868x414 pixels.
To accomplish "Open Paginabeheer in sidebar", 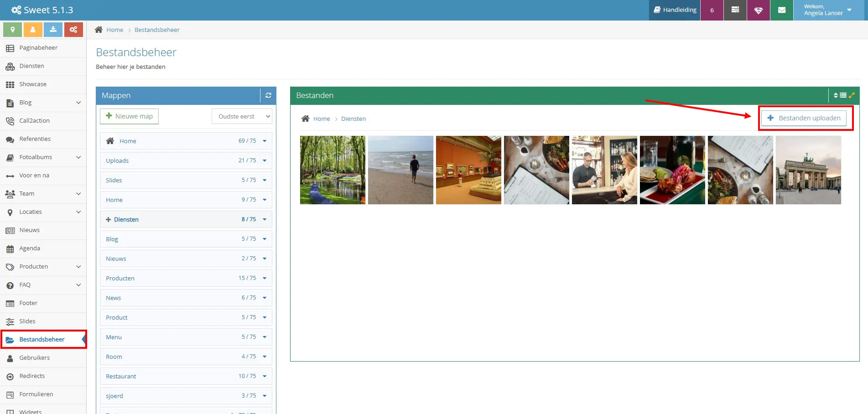I will (x=43, y=48).
